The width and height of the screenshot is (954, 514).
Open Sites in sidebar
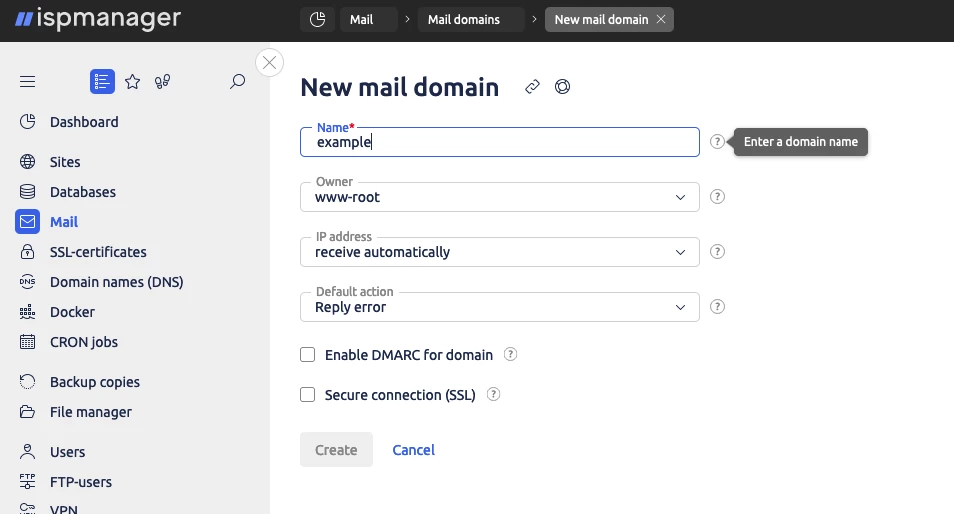65,162
